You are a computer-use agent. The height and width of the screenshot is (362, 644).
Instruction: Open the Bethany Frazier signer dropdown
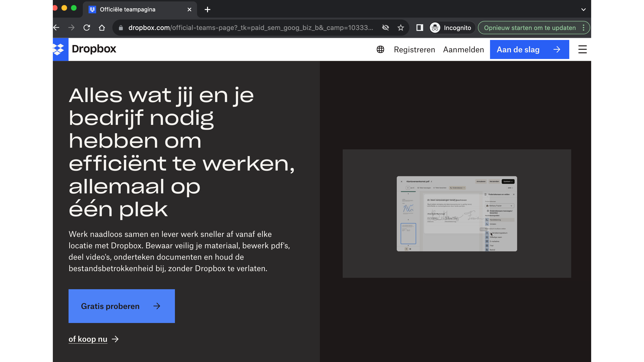[500, 206]
